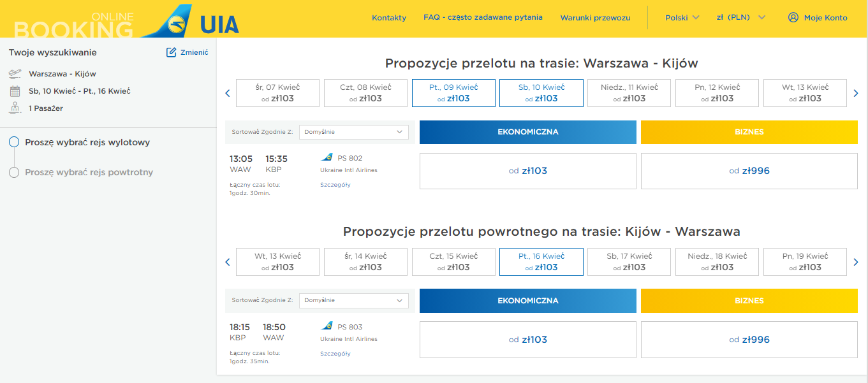Screen dimensions: 868x383
Task: Click the outbound Ekonomiczna header
Action: (528, 132)
